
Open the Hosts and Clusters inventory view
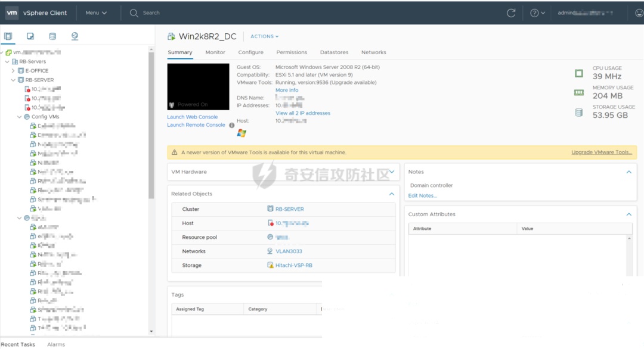tap(8, 36)
